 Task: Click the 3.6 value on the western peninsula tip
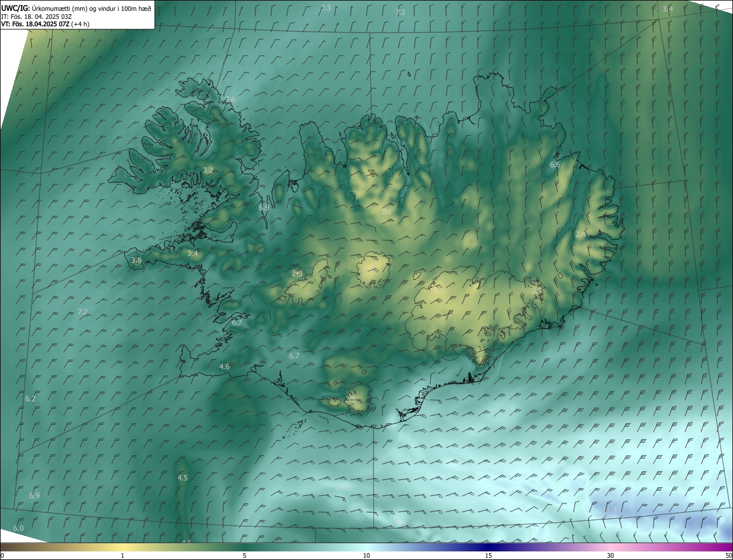click(x=136, y=261)
